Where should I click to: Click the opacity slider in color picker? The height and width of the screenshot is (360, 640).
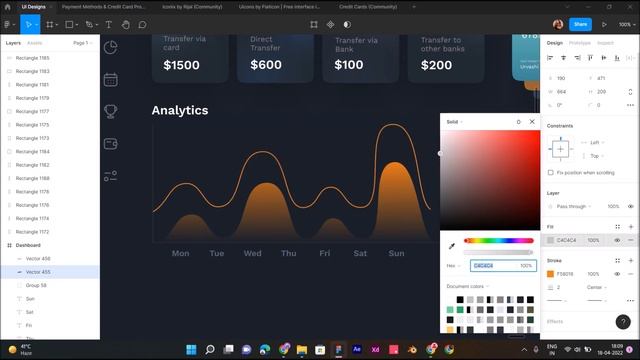click(x=498, y=253)
